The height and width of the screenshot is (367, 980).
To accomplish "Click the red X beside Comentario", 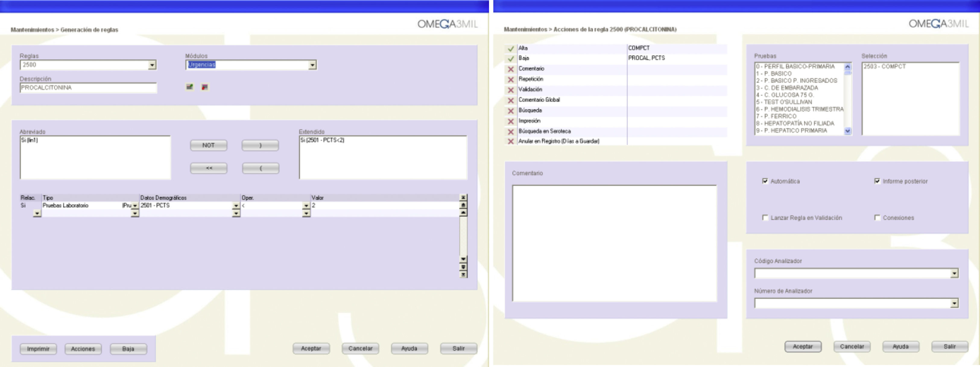I will pyautogui.click(x=511, y=69).
